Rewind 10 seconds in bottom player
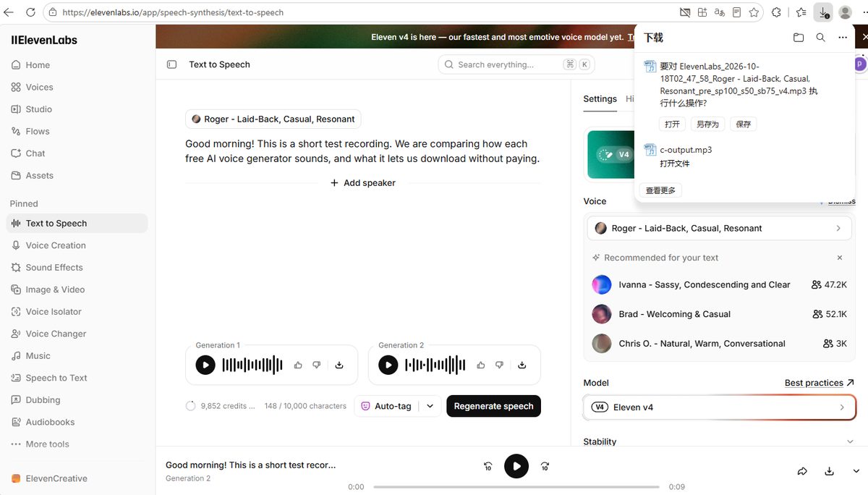The width and height of the screenshot is (868, 495). click(x=488, y=467)
